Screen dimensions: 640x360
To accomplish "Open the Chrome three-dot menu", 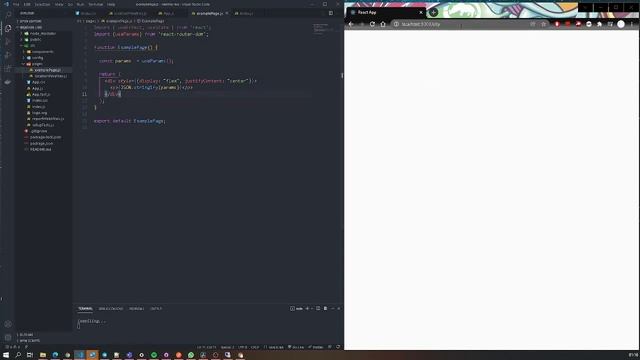I will pos(631,24).
